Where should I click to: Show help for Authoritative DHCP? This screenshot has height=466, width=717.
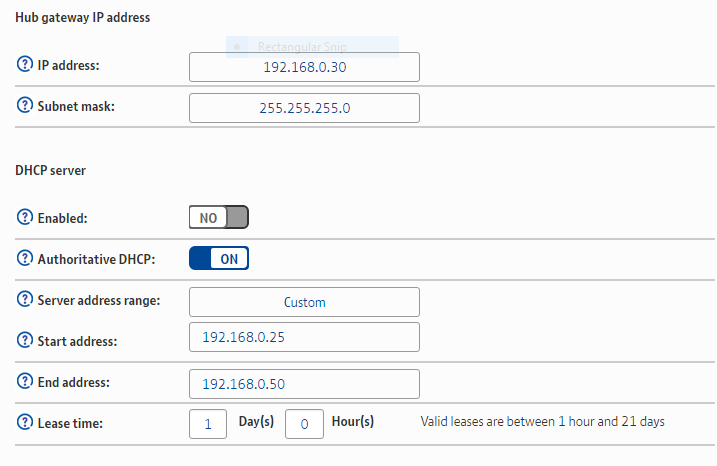pos(25,258)
